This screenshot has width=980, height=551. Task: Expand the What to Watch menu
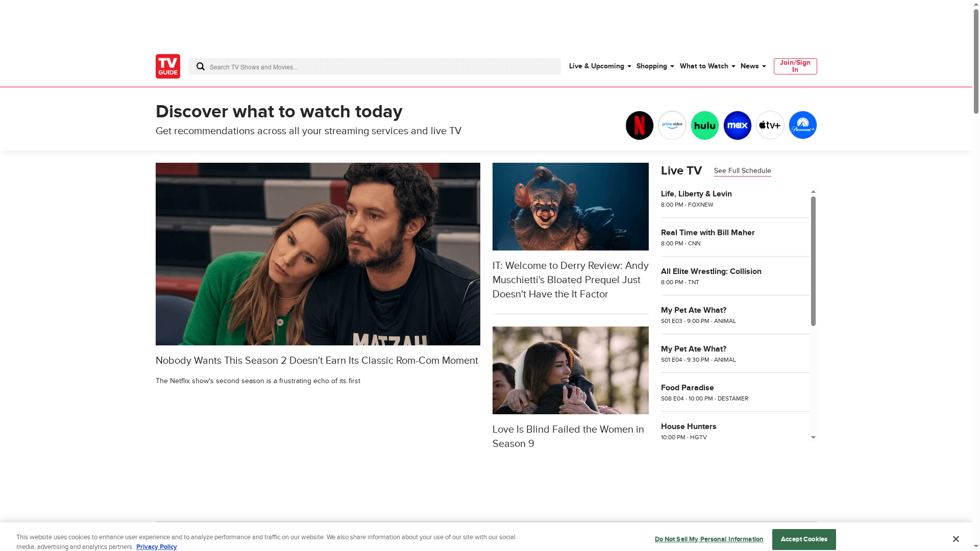[707, 66]
